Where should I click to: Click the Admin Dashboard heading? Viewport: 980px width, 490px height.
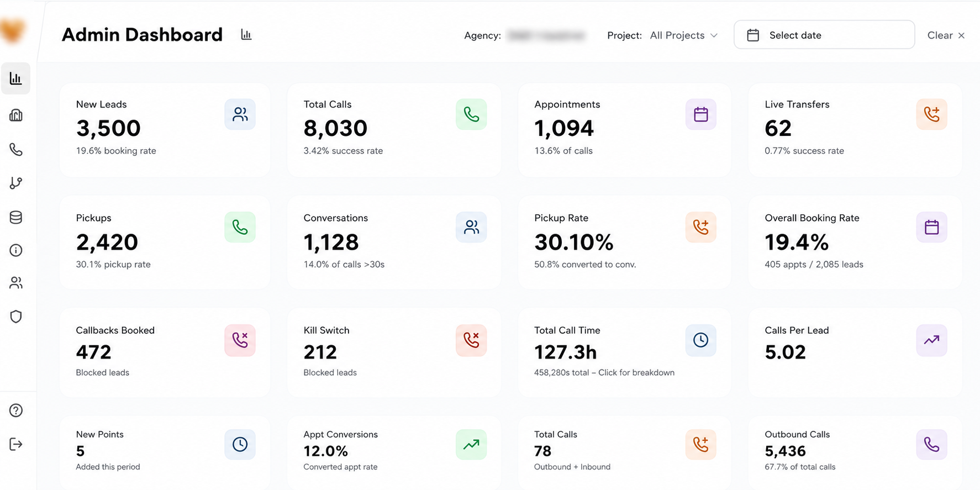(x=142, y=35)
